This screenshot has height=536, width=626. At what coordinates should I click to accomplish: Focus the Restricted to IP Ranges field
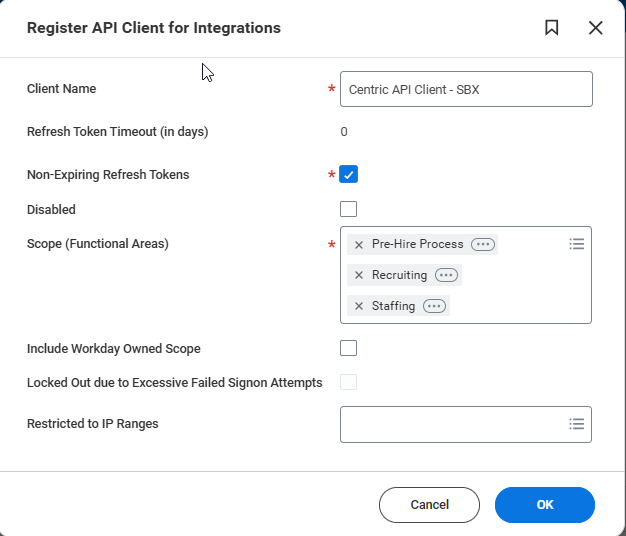(466, 424)
